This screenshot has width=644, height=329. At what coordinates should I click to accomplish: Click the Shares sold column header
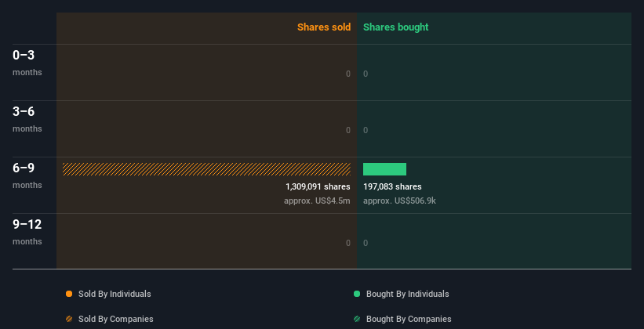pyautogui.click(x=324, y=27)
